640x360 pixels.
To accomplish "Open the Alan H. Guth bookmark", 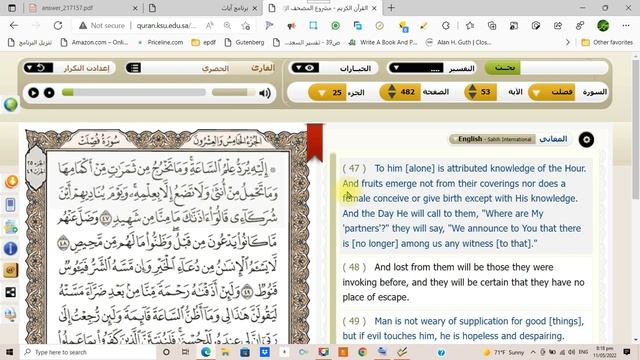I will (x=458, y=42).
